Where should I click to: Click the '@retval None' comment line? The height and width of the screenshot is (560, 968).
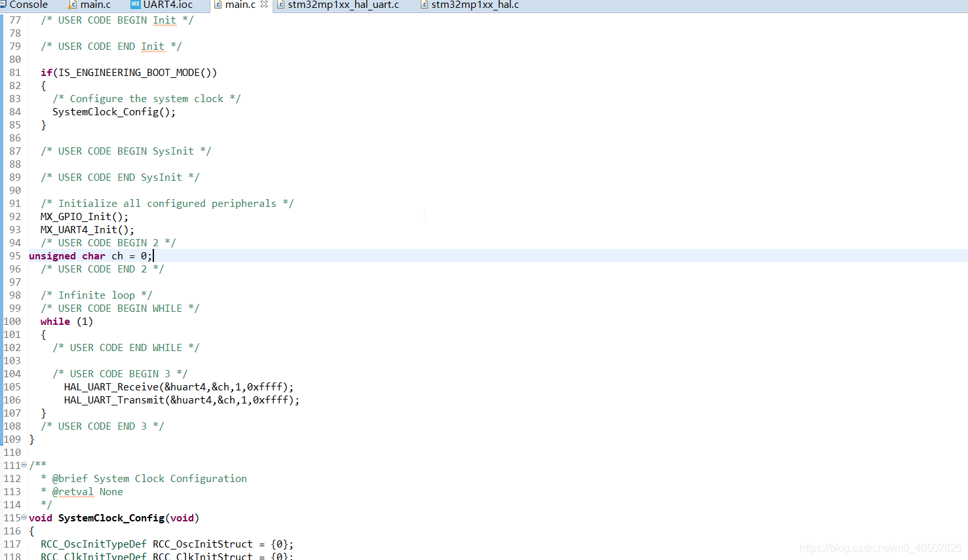click(82, 492)
